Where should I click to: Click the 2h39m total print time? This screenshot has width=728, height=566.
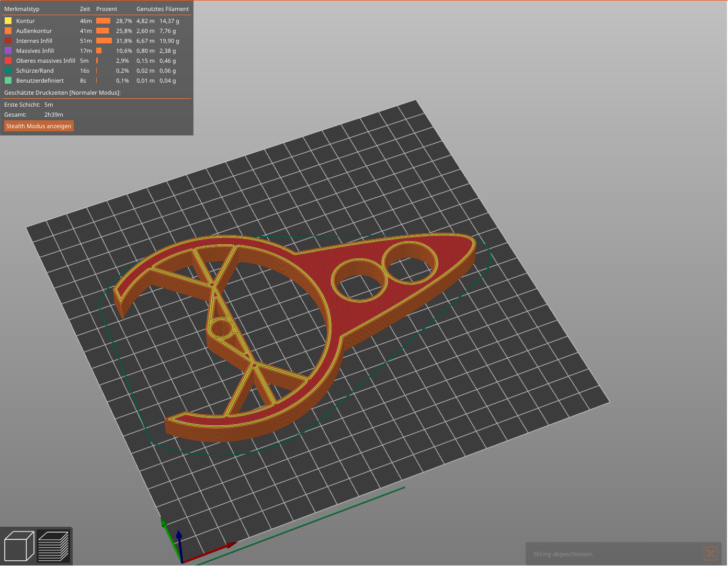pos(54,115)
